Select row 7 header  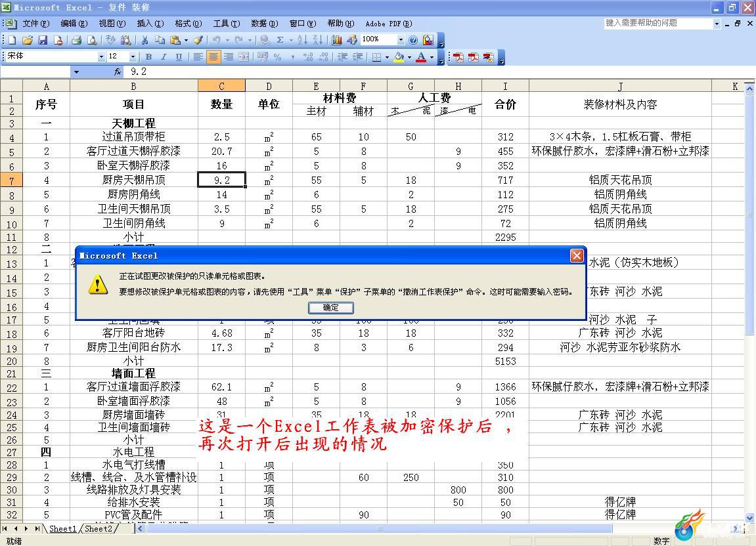pos(12,180)
